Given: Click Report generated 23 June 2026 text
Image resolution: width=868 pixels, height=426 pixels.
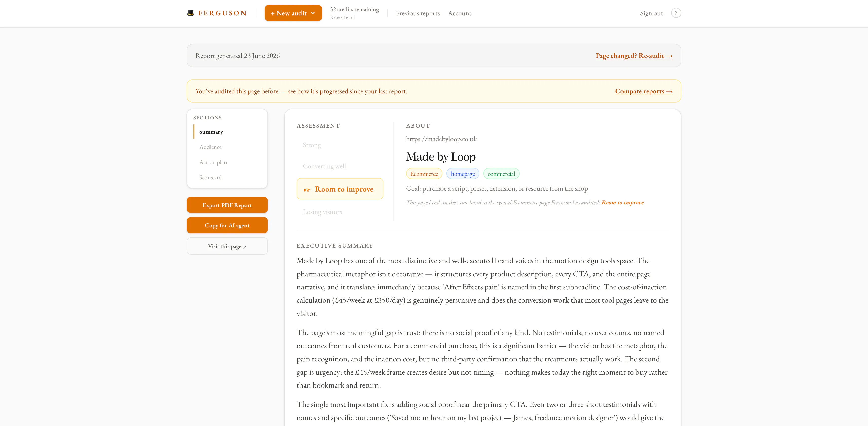Looking at the screenshot, I should pos(237,56).
